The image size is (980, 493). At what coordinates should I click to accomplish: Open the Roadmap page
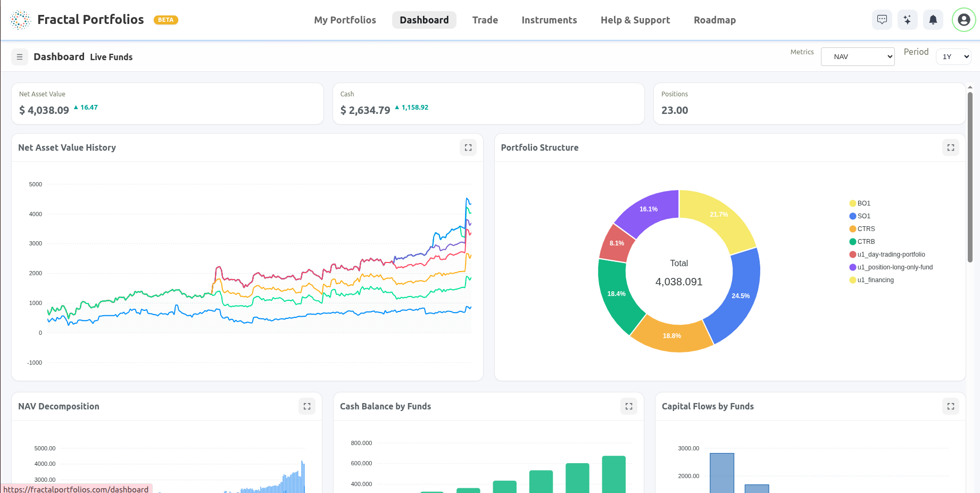coord(715,20)
